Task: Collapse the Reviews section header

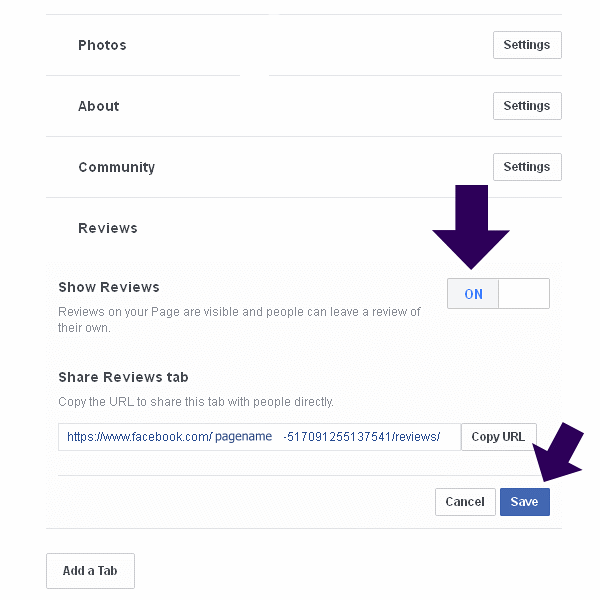Action: tap(108, 228)
